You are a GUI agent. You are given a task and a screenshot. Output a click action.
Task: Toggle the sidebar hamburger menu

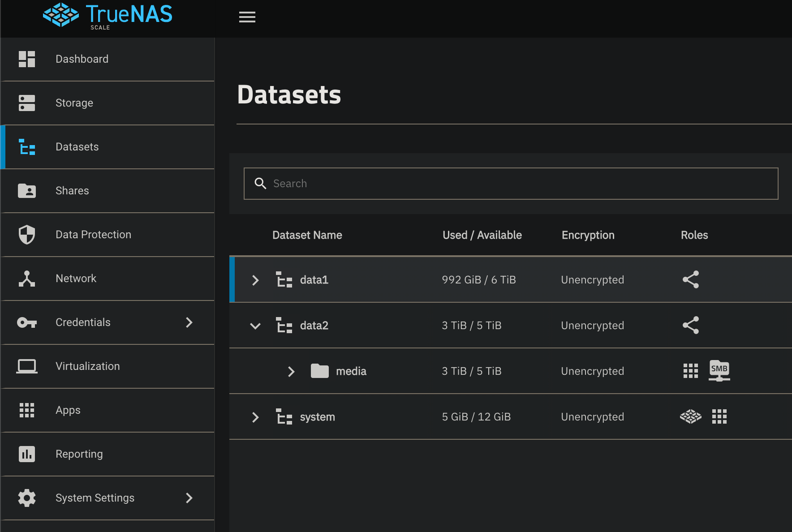click(x=247, y=17)
